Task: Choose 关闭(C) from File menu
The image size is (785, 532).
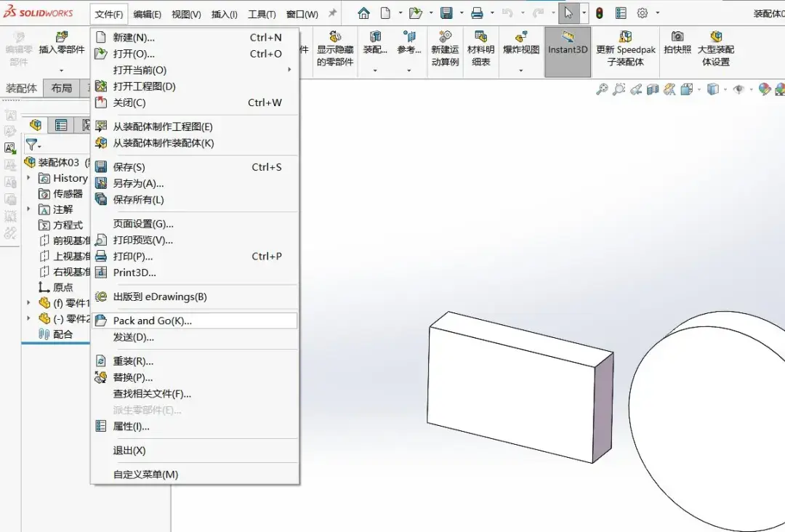Action: [x=196, y=102]
